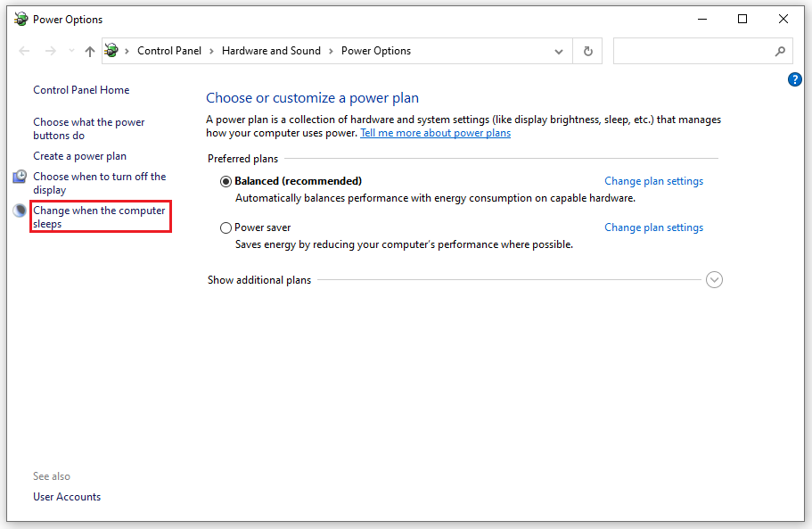Screen dimensions: 812x529
Task: Click the Back navigation arrow
Action: coord(24,52)
